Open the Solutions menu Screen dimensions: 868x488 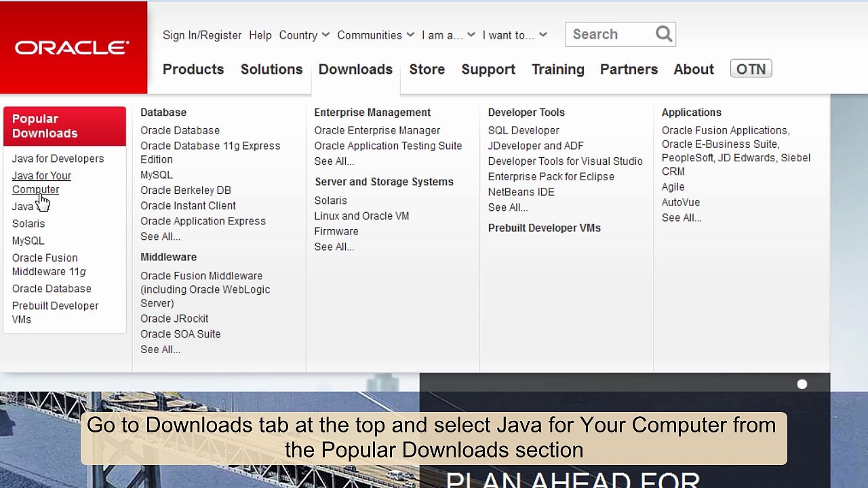point(271,69)
